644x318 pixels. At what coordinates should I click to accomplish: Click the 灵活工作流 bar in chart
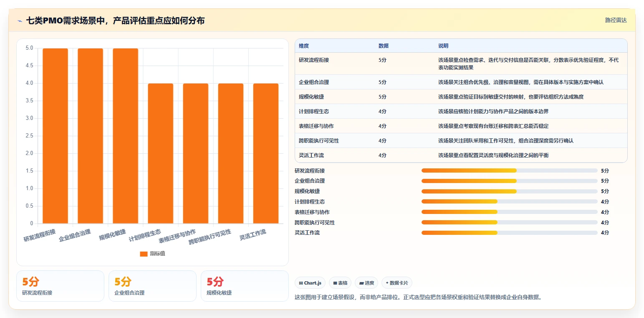266,153
